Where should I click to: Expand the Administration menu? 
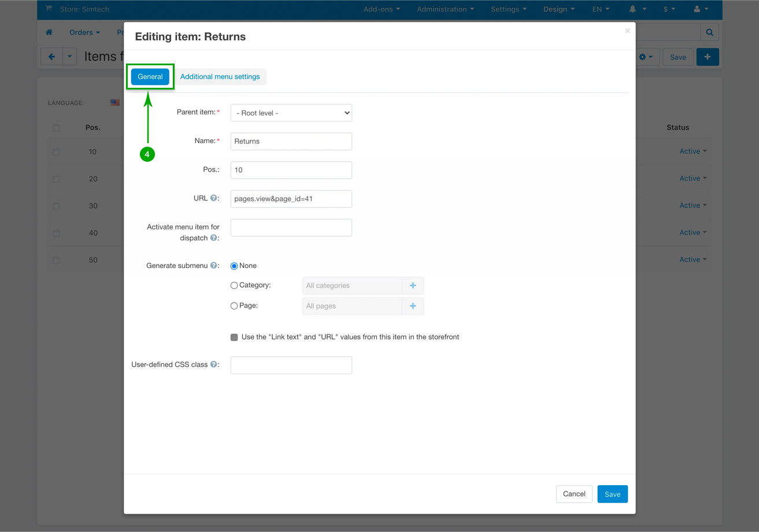coord(445,9)
